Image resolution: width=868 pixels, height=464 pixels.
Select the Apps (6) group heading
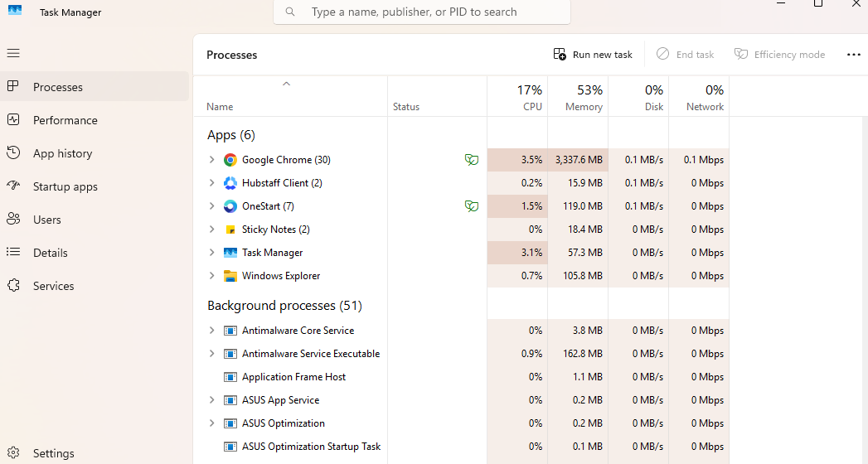[230, 135]
